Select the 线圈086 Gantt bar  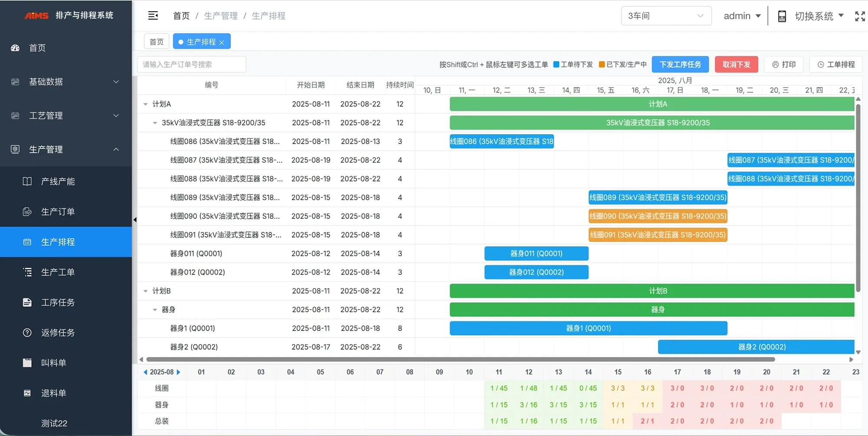point(502,141)
